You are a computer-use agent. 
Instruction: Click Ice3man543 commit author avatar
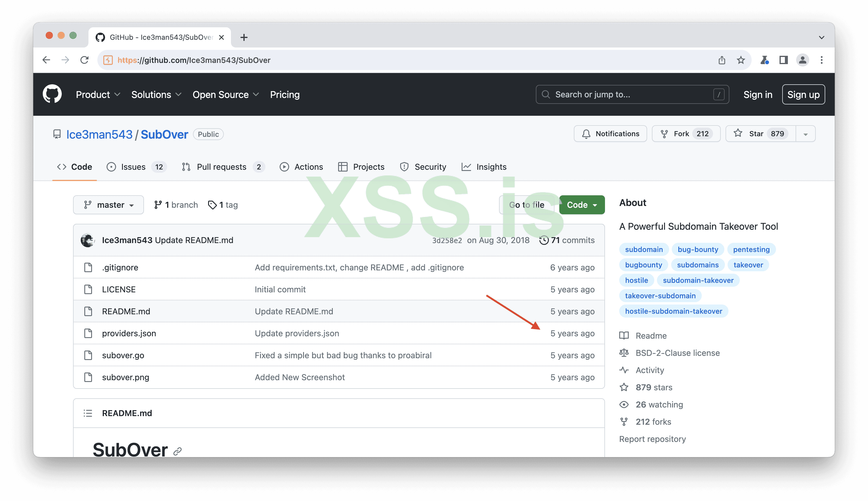coord(88,240)
